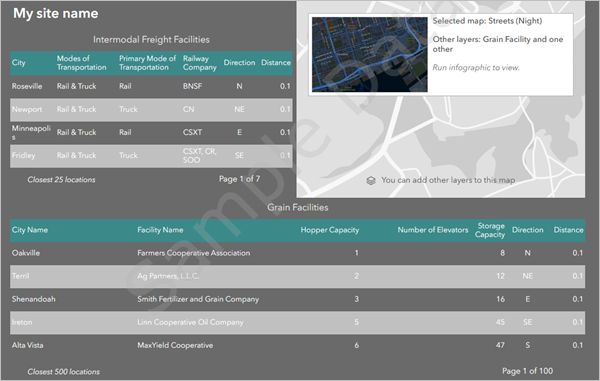Screen dimensions: 600x381
Task: Select the 'Shenandoah' city name cell
Action: coord(34,299)
